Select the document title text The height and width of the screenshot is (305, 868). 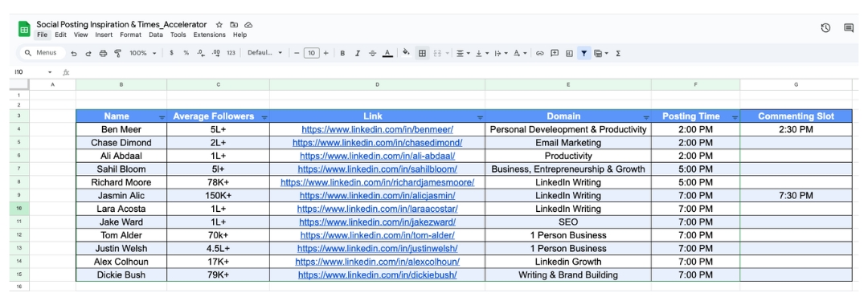122,25
